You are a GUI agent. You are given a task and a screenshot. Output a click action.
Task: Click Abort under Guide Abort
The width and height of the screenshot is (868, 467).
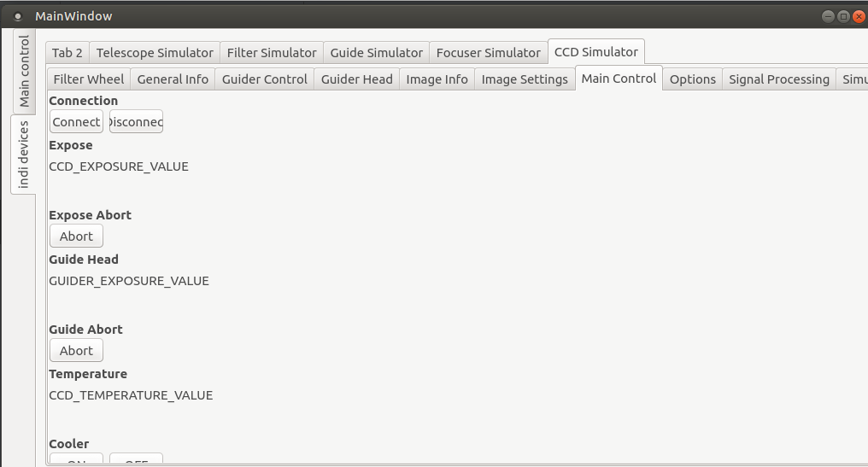(x=76, y=351)
